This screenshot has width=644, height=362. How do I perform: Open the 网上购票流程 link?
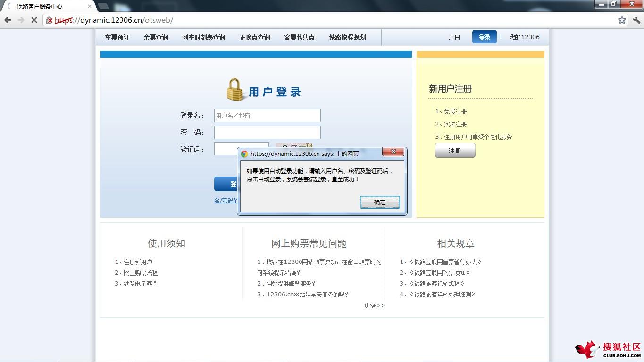tap(141, 273)
